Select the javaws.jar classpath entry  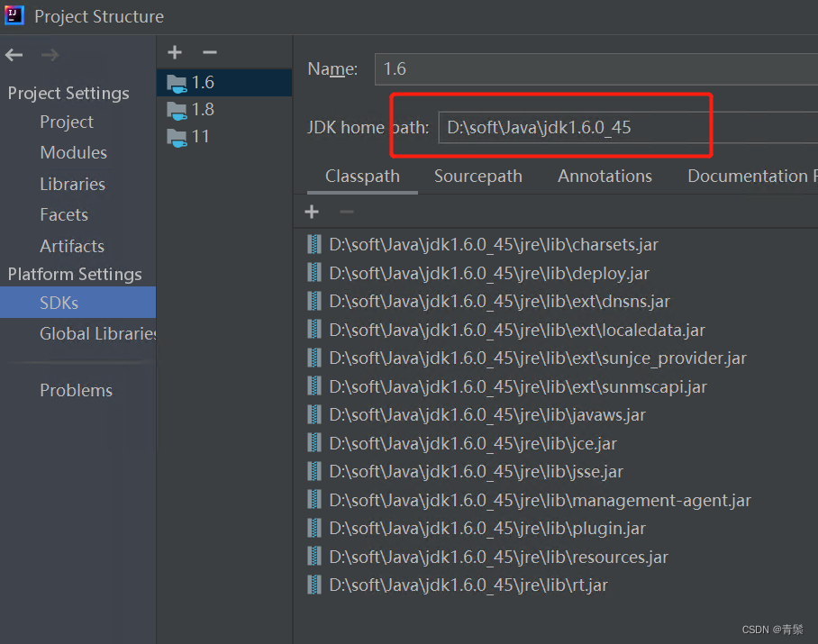coord(487,415)
